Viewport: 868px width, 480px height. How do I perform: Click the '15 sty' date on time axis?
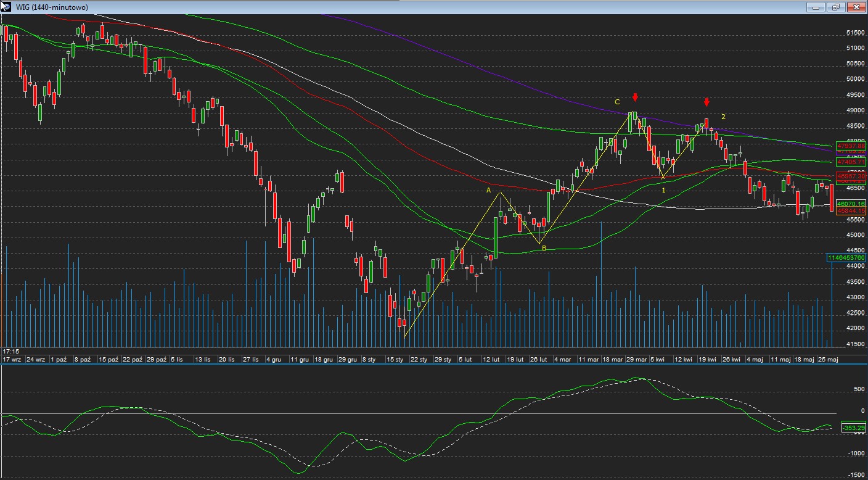[x=395, y=359]
